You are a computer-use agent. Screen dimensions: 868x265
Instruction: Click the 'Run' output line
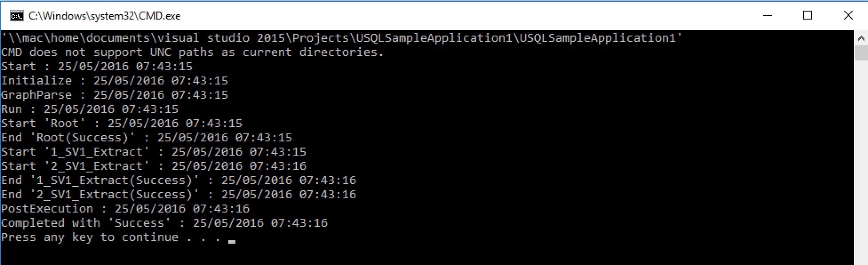pyautogui.click(x=89, y=109)
